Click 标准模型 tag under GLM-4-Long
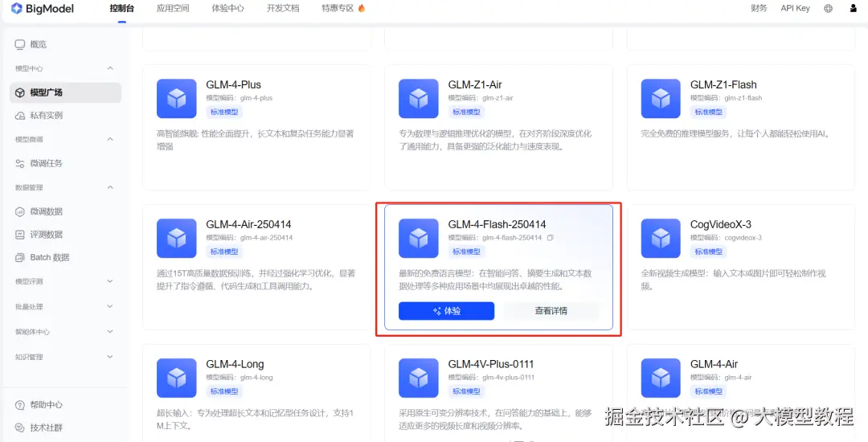Image resolution: width=868 pixels, height=442 pixels. coord(224,391)
